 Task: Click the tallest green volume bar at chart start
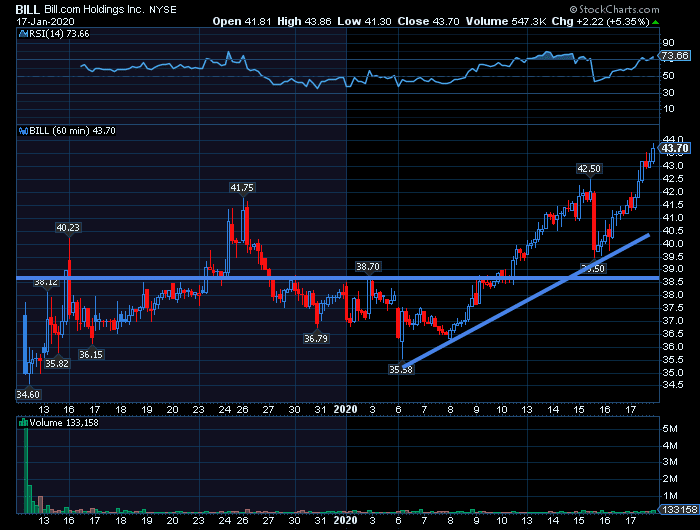point(25,471)
